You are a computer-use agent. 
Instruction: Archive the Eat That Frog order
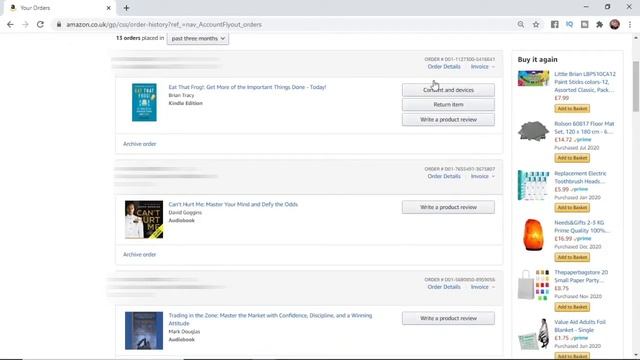[x=140, y=144]
